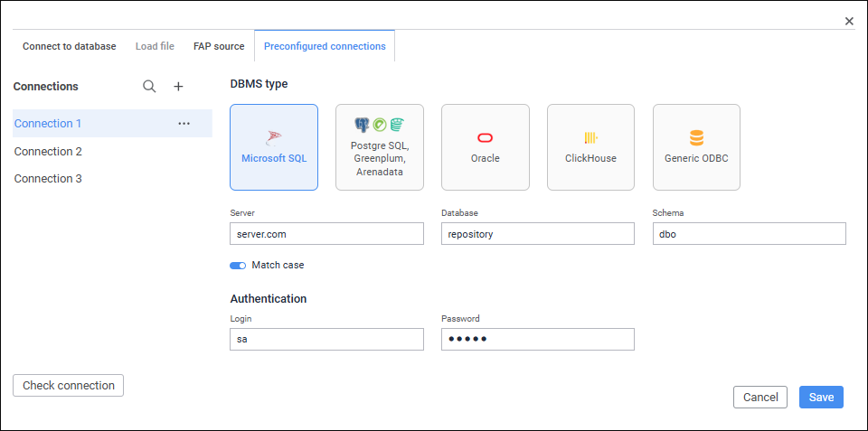The image size is (868, 431).
Task: Search connections with the magnifier icon
Action: click(149, 87)
